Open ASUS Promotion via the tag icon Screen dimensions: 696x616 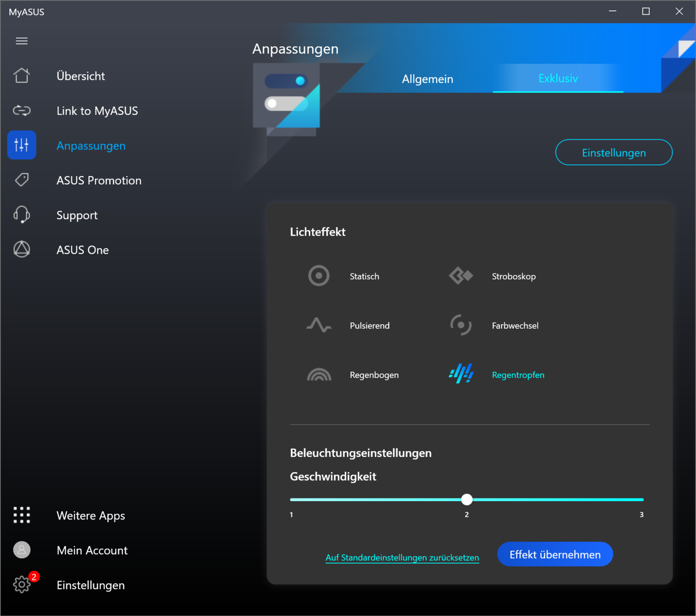pyautogui.click(x=22, y=180)
